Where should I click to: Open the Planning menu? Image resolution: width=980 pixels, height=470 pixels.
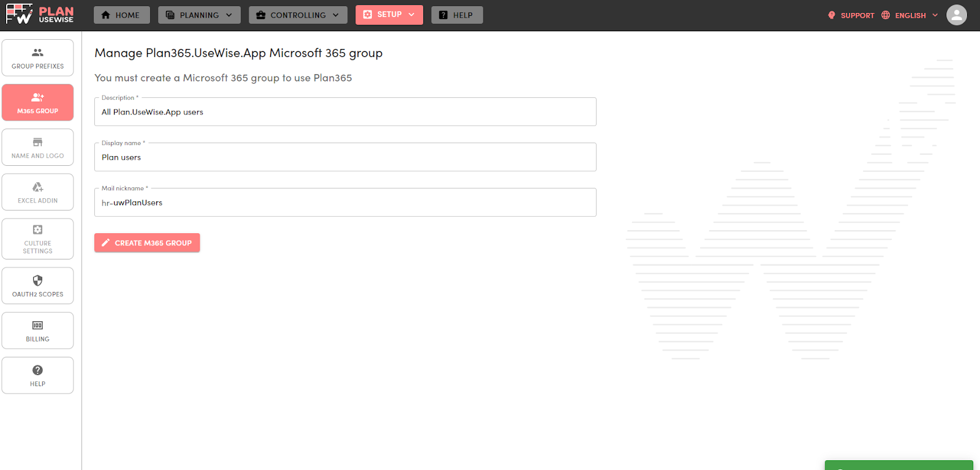pos(199,15)
